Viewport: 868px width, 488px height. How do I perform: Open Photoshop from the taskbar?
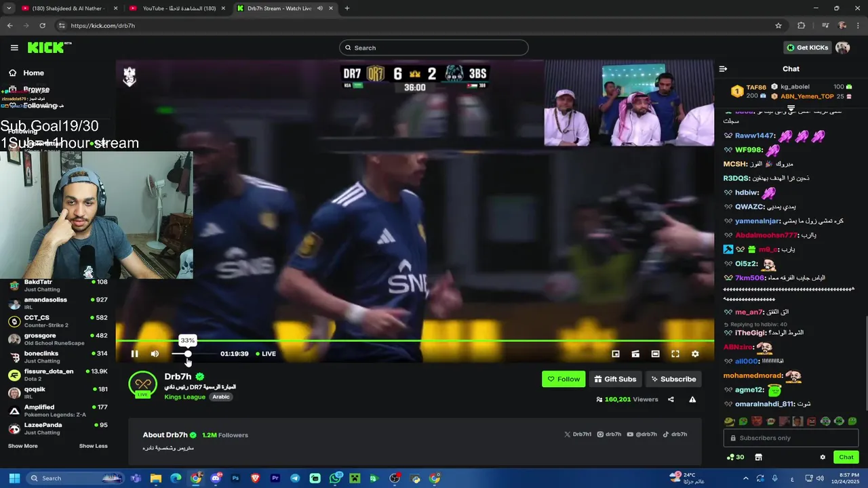[235, 479]
